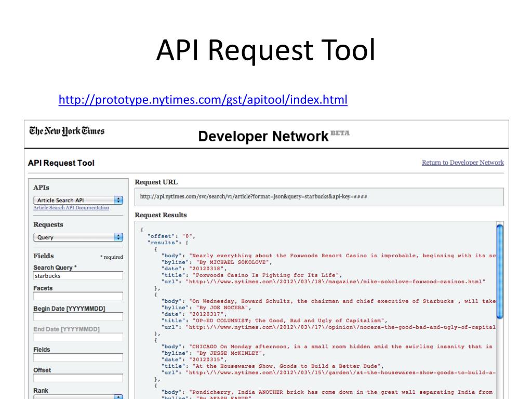Click title "At the Housewares Show, Goods to Build"
532x399 pixels.
tap(272, 366)
